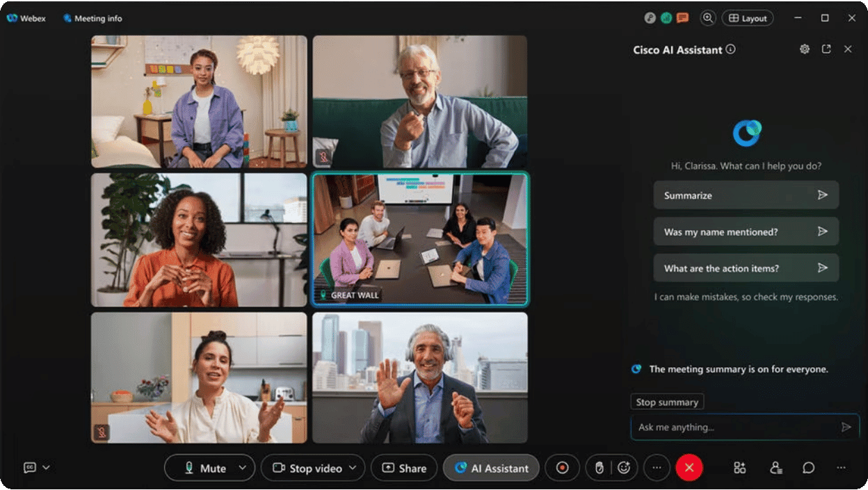This screenshot has height=490, width=868.
Task: Click the Share button
Action: pos(404,468)
